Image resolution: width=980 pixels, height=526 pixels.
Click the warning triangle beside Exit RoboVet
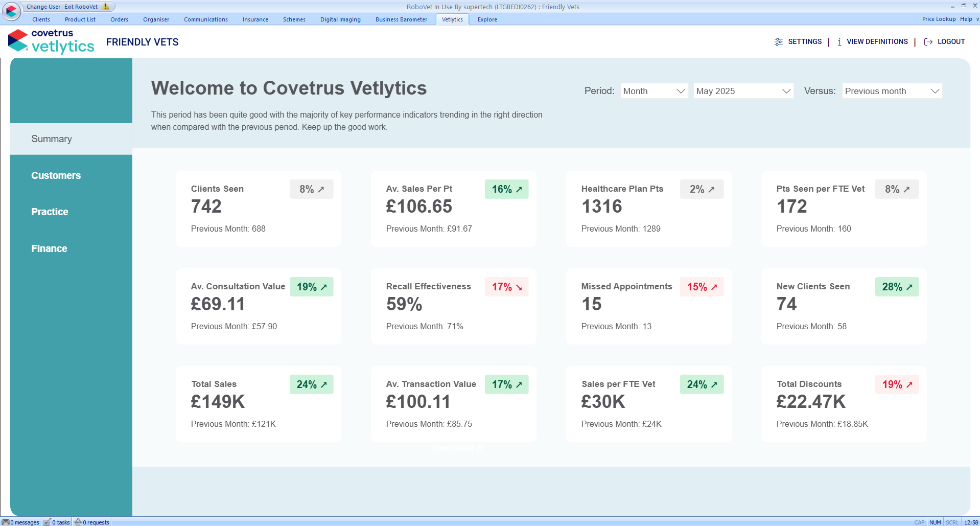tap(105, 6)
